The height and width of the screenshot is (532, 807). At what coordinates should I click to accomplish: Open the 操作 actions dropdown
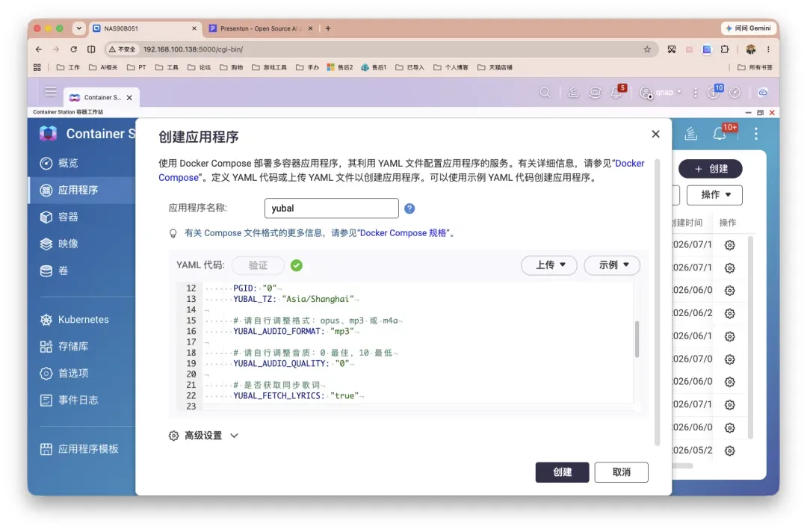[x=714, y=194]
